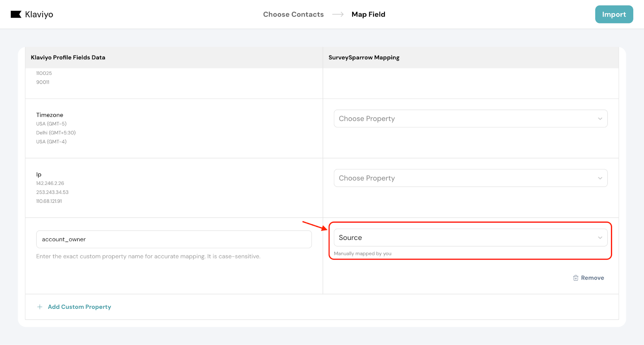Click the plus icon before Add Custom Property
644x345 pixels.
(40, 307)
